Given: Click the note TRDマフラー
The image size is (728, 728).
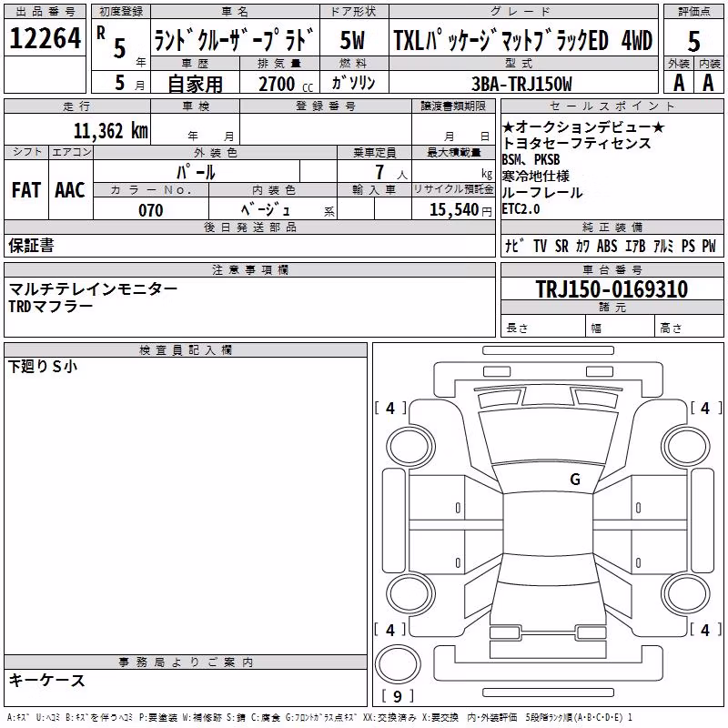Looking at the screenshot, I should 51,306.
